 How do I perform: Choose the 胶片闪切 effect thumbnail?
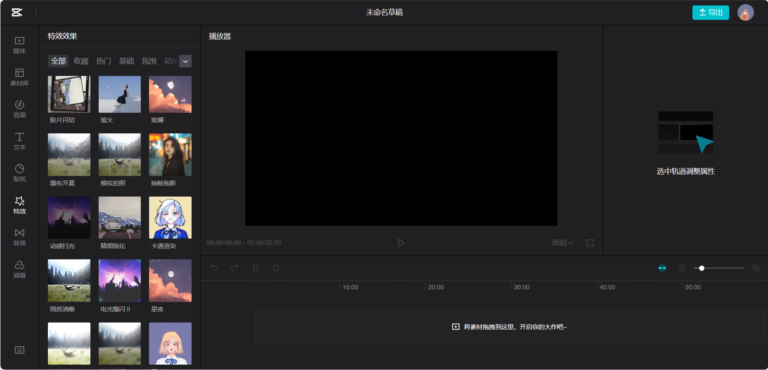(69, 94)
